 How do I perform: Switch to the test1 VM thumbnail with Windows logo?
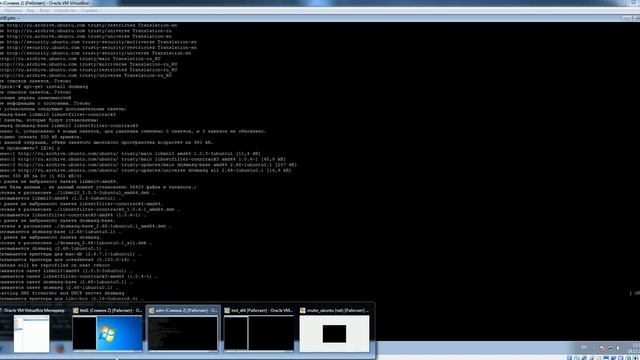pyautogui.click(x=107, y=333)
